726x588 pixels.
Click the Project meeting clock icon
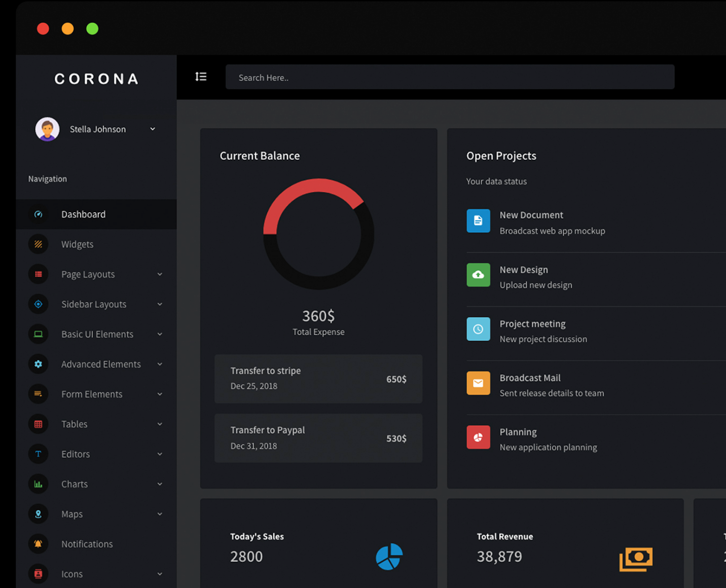(478, 329)
